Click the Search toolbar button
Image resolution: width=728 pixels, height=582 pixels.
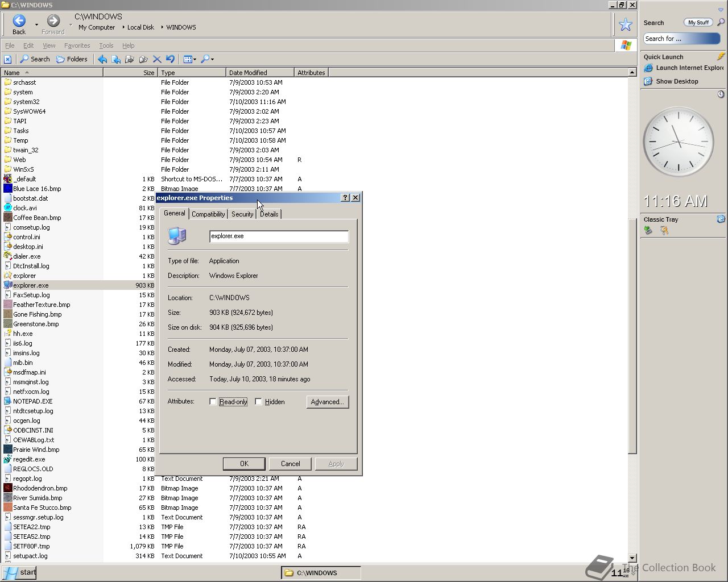[x=35, y=59]
